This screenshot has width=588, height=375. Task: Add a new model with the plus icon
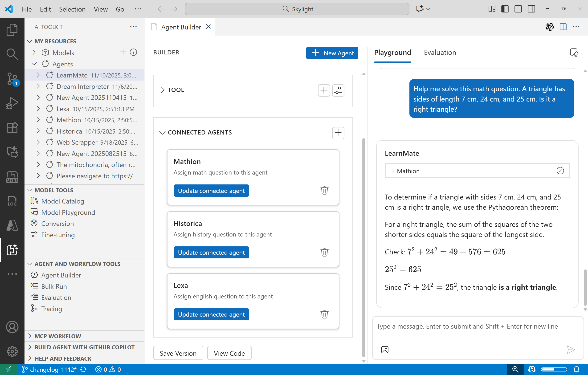click(123, 52)
